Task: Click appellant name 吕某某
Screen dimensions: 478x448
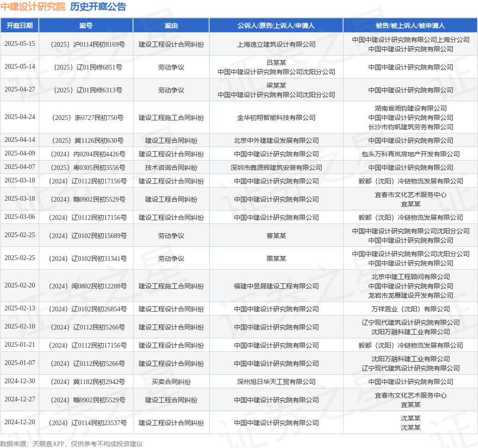Action: coord(276,63)
